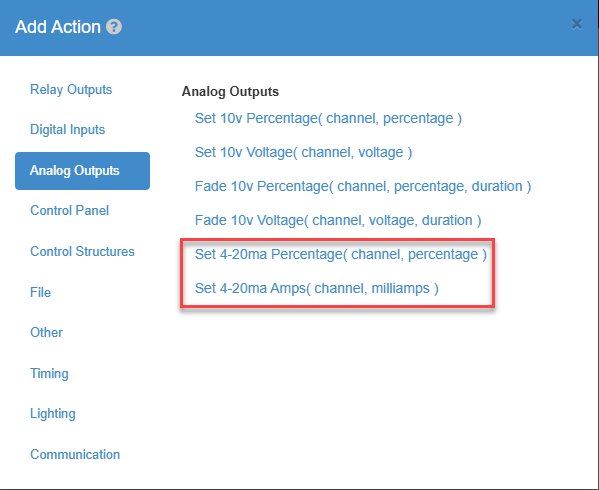This screenshot has height=490, width=599.
Task: Open the Relay Outputs category
Action: 71,89
